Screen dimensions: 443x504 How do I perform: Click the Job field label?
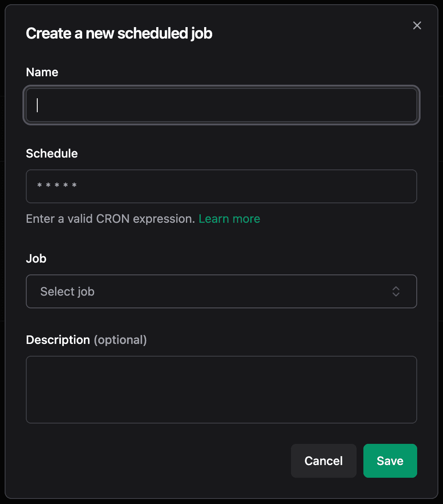coord(36,259)
